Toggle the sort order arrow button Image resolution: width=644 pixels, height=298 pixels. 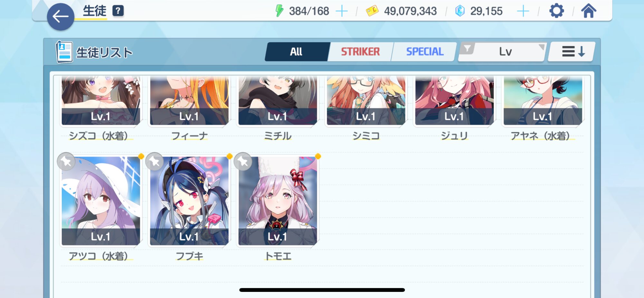[573, 52]
